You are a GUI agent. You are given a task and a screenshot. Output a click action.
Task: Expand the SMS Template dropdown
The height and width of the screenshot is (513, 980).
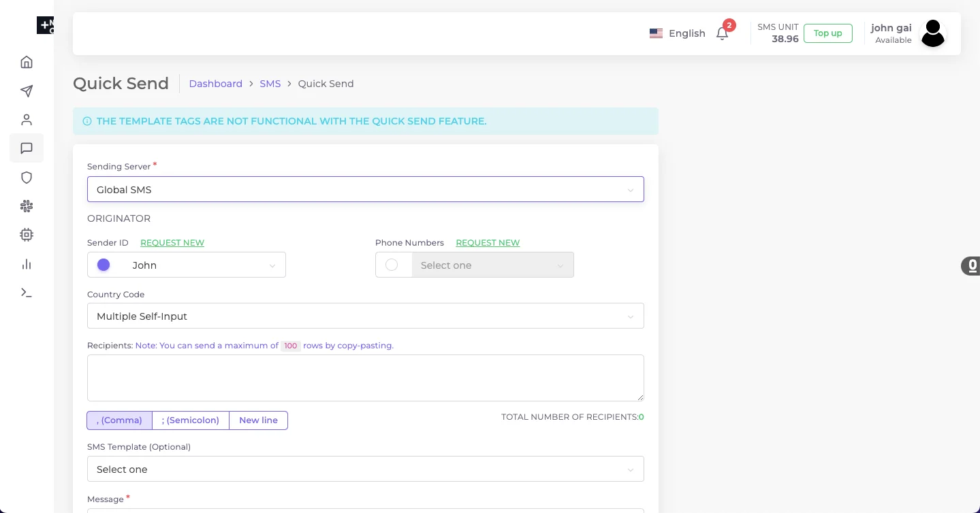(366, 469)
